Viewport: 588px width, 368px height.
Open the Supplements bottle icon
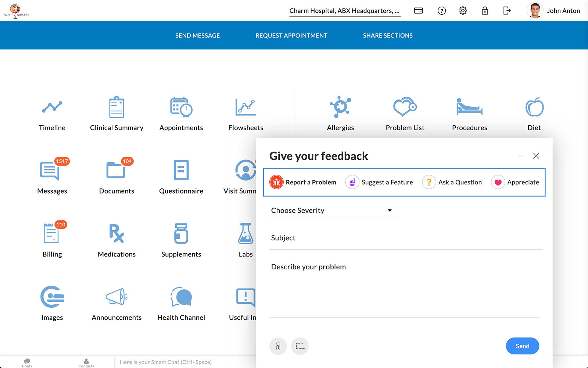tap(181, 233)
